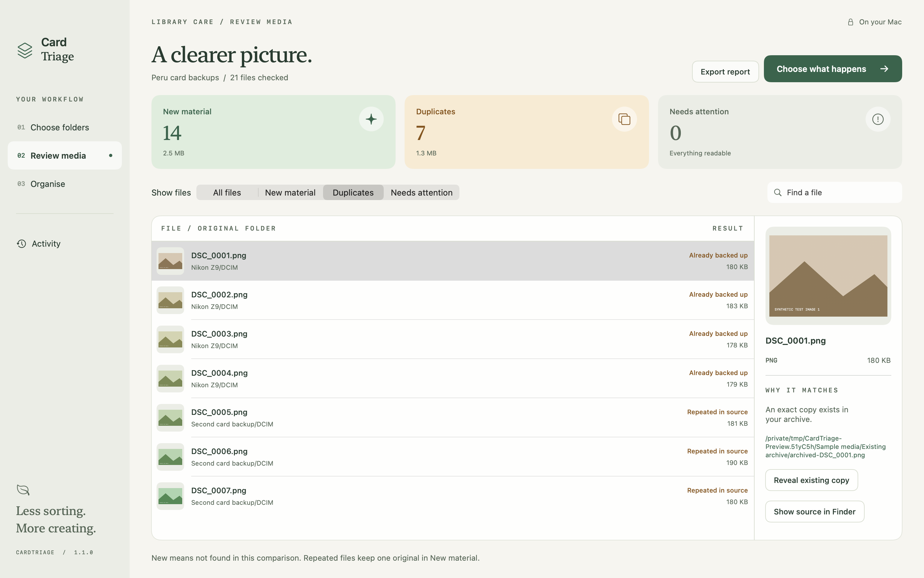924x578 pixels.
Task: Click Already backed up on DSC_0003.png row
Action: click(718, 334)
